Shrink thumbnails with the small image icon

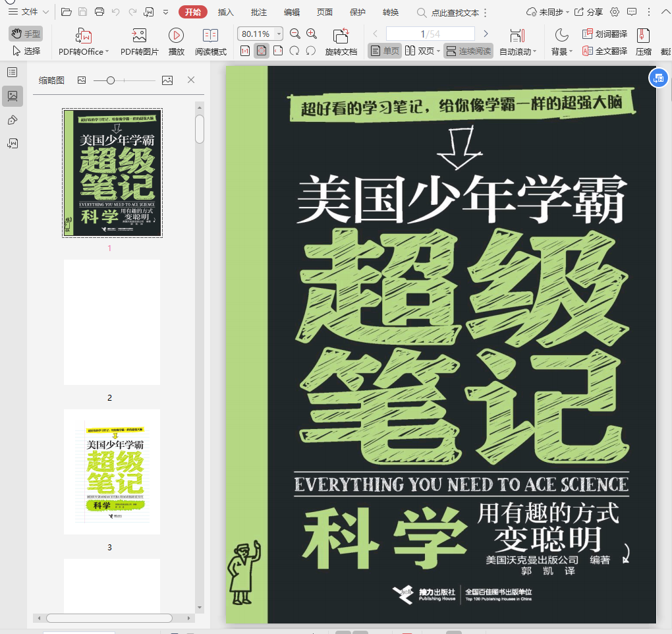click(x=82, y=80)
